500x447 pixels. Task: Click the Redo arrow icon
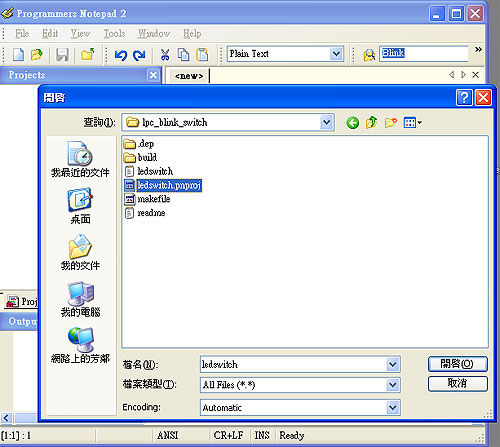pos(139,55)
